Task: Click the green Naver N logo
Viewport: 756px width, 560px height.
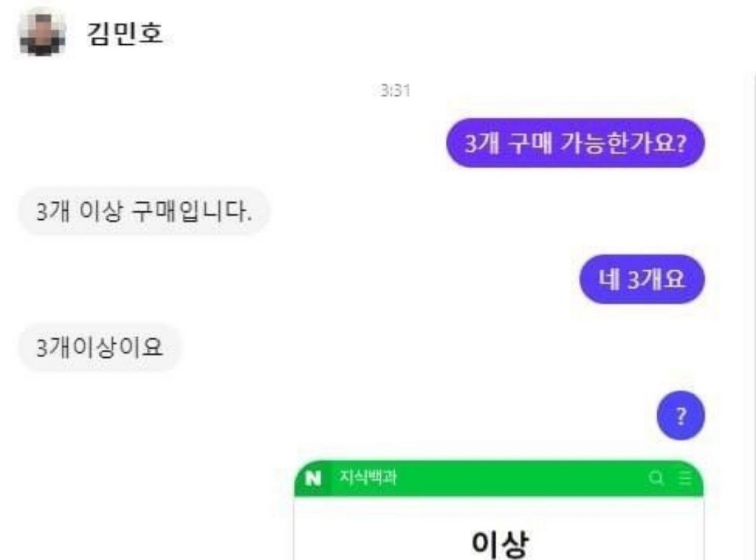Action: [314, 478]
